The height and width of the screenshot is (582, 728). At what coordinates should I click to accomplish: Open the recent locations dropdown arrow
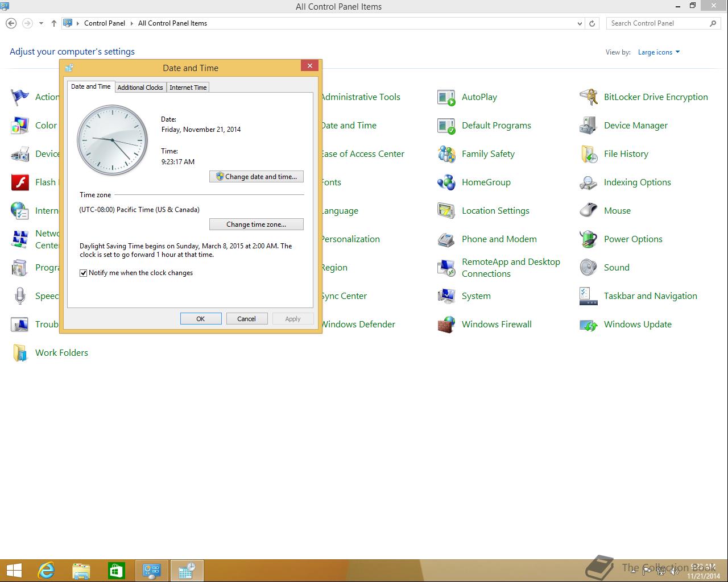point(41,23)
